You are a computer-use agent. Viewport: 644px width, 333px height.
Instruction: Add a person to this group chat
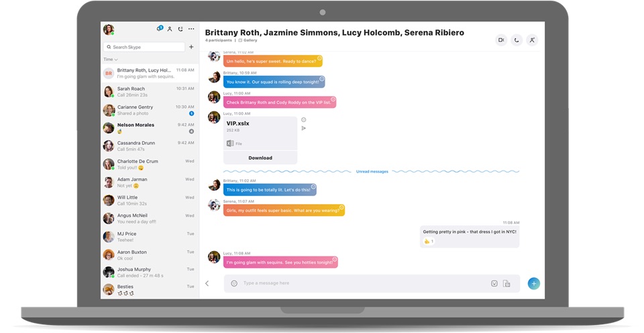(x=532, y=40)
